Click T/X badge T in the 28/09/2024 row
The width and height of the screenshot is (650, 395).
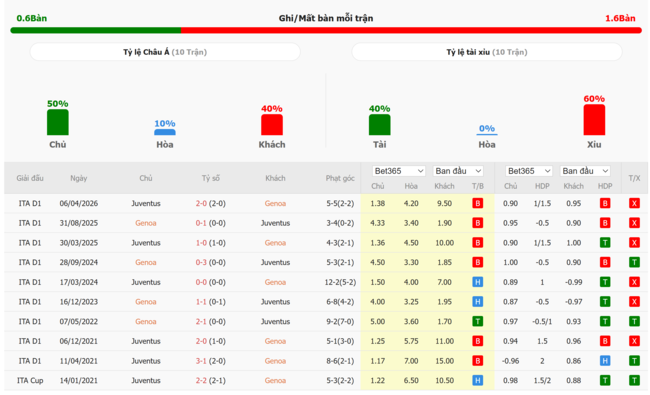point(634,262)
